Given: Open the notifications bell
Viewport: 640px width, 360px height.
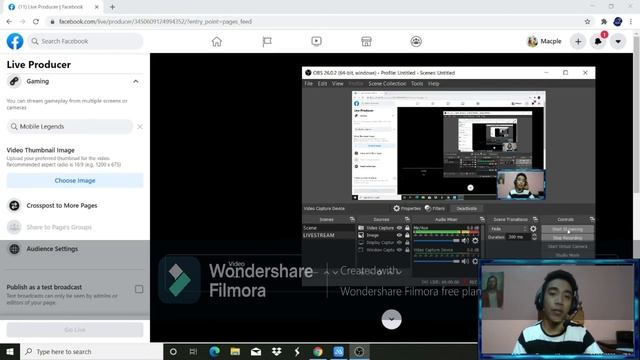Looking at the screenshot, I should tap(598, 41).
